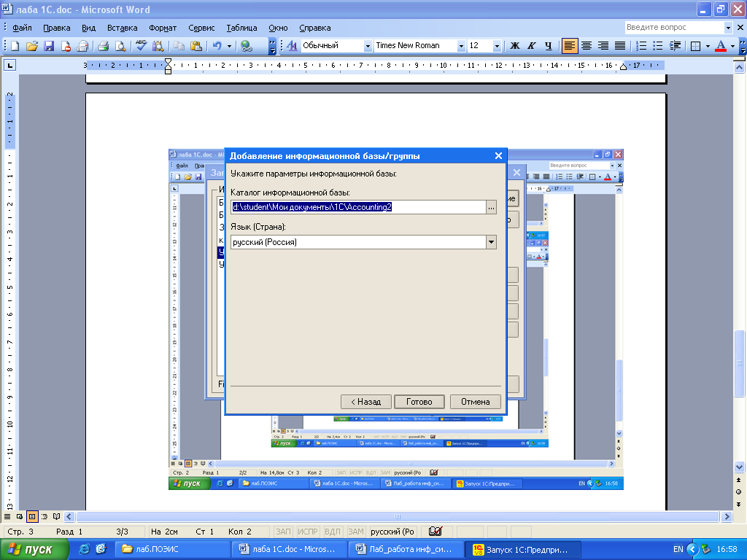Open the Формат menu
Viewport: 747px width, 560px height.
[x=163, y=28]
